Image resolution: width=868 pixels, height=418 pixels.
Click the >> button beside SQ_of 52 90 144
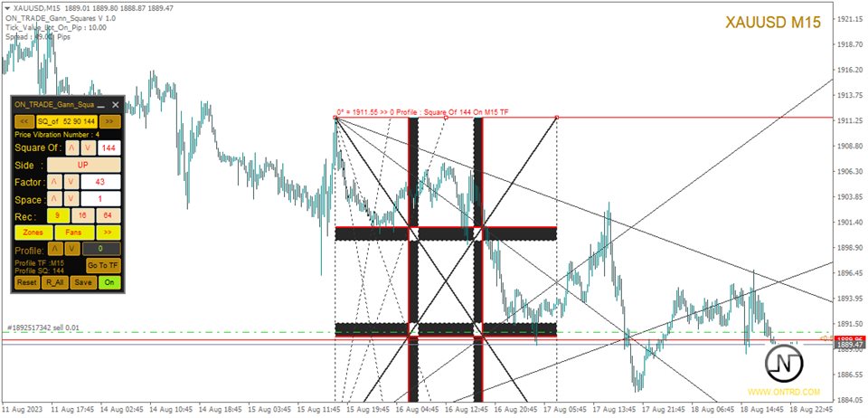110,122
